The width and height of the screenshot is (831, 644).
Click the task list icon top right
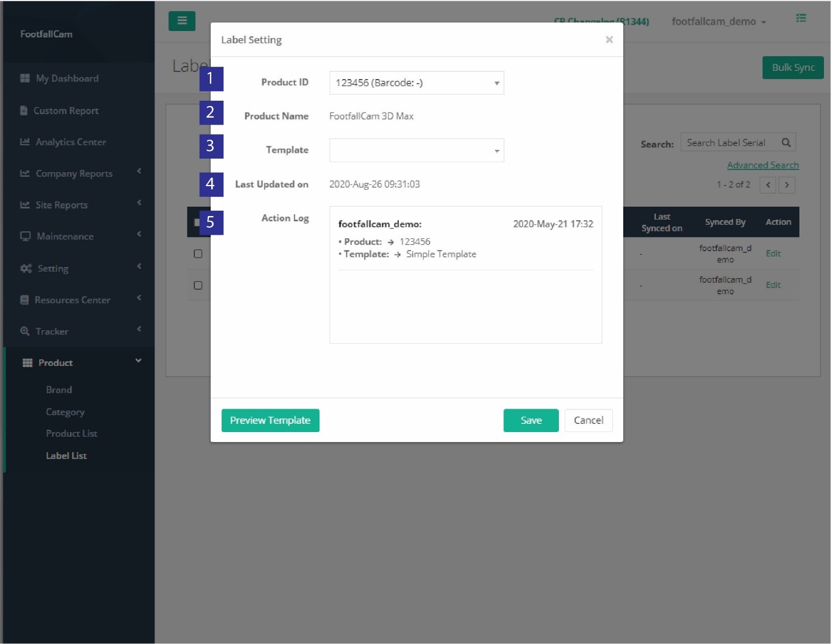tap(801, 19)
